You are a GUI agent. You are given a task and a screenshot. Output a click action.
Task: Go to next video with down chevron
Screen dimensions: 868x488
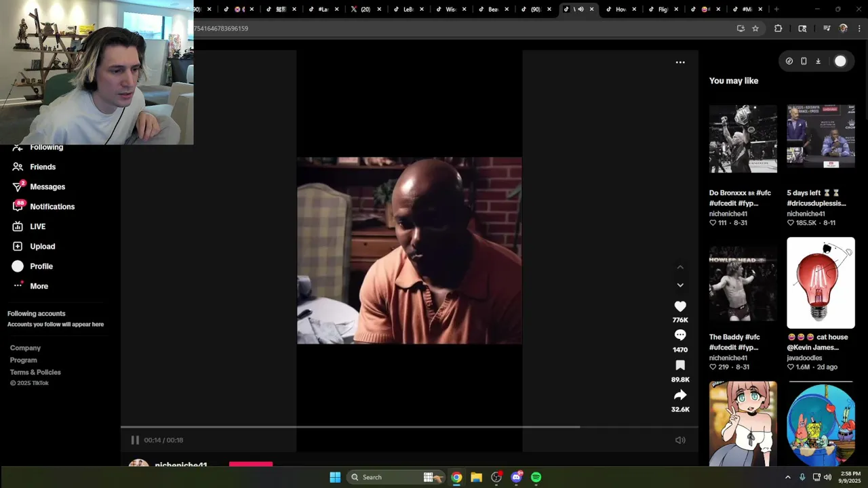(680, 285)
